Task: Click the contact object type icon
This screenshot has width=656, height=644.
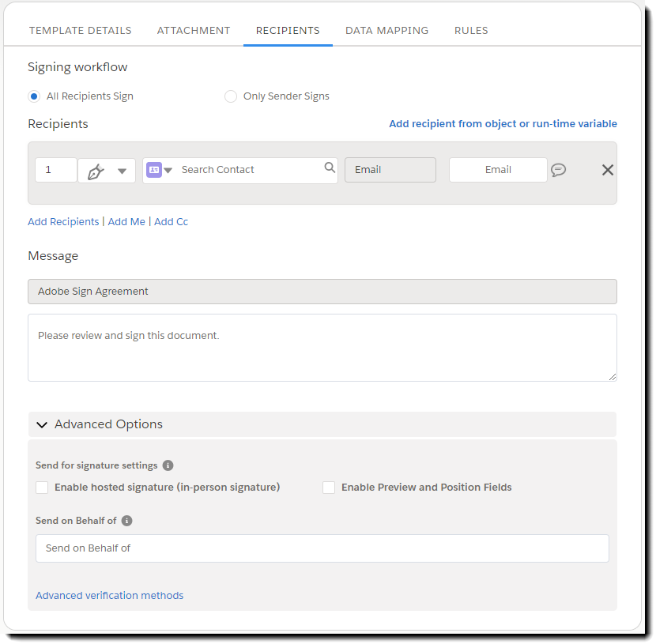Action: click(154, 170)
